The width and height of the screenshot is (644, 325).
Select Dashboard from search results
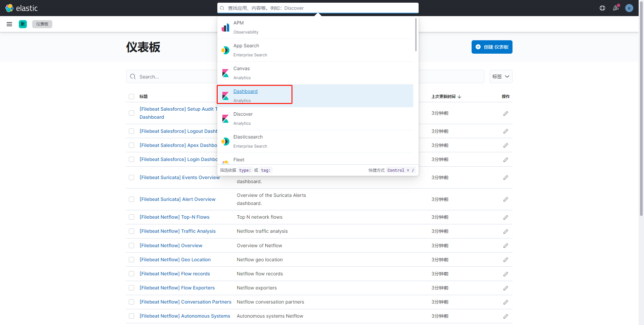point(246,91)
